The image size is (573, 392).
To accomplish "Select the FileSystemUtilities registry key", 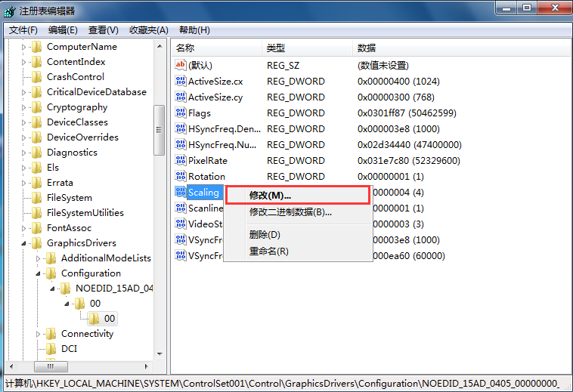I will 85,213.
